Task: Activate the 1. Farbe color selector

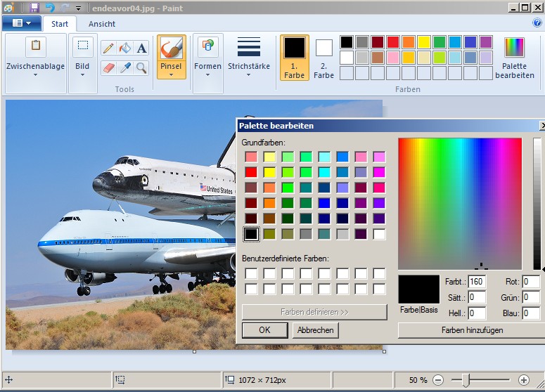Action: pyautogui.click(x=295, y=56)
